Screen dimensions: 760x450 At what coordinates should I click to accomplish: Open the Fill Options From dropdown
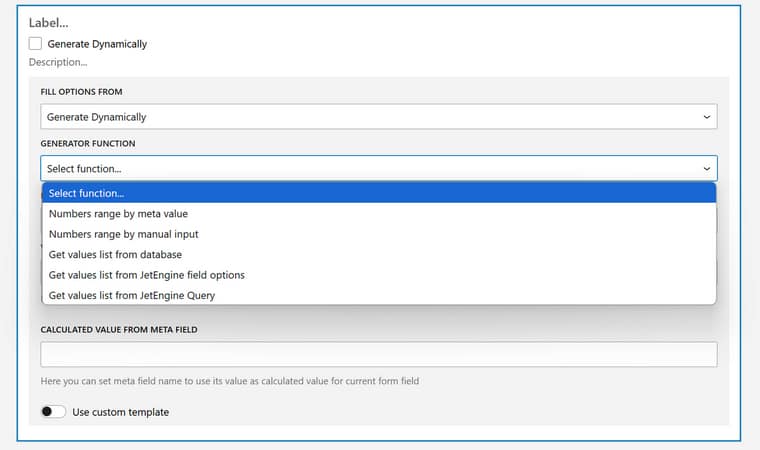(x=378, y=117)
